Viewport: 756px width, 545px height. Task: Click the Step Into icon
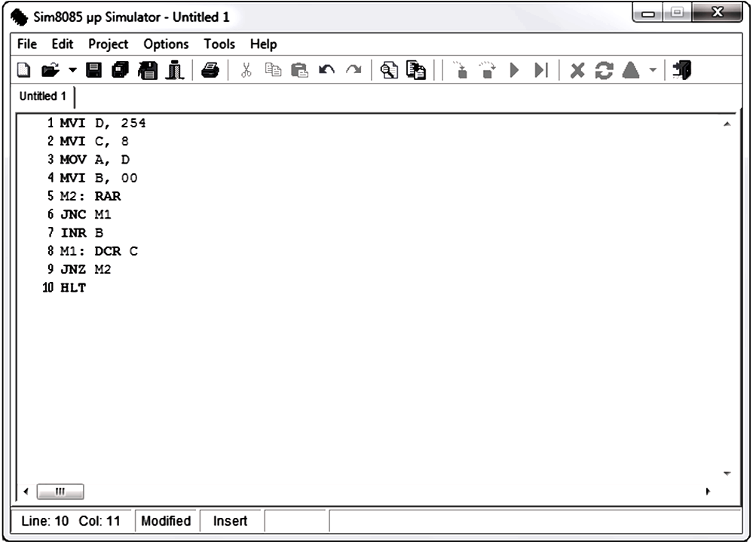pyautogui.click(x=461, y=70)
